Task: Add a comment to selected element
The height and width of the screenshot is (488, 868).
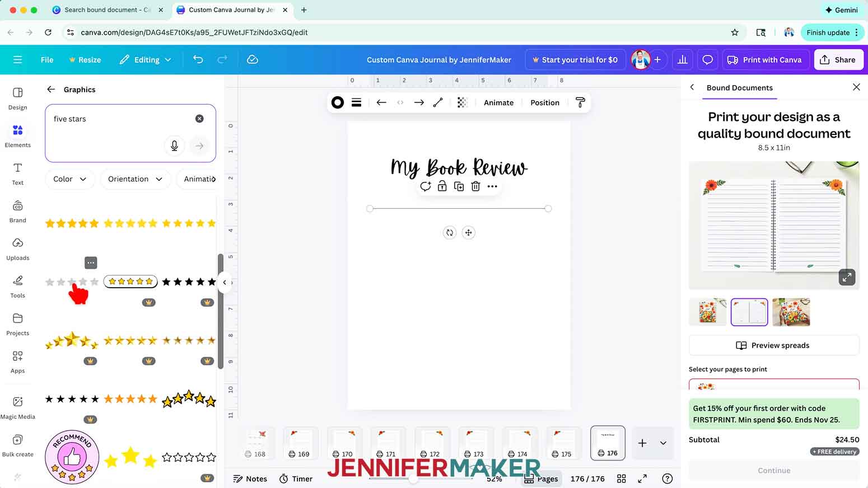Action: click(x=426, y=186)
